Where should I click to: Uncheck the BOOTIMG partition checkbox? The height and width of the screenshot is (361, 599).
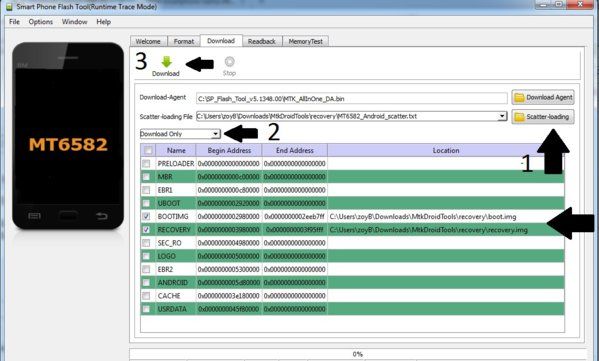click(146, 216)
